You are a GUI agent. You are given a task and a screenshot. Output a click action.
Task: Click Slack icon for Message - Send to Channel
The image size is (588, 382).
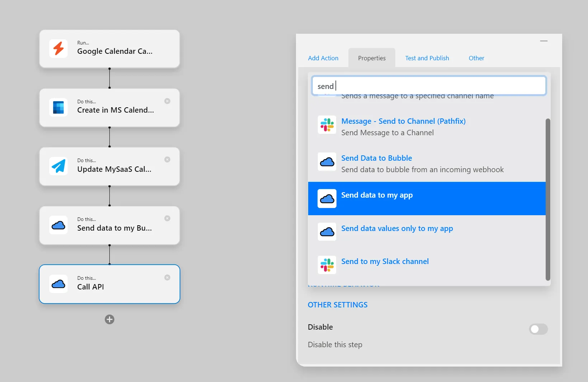[x=327, y=124]
